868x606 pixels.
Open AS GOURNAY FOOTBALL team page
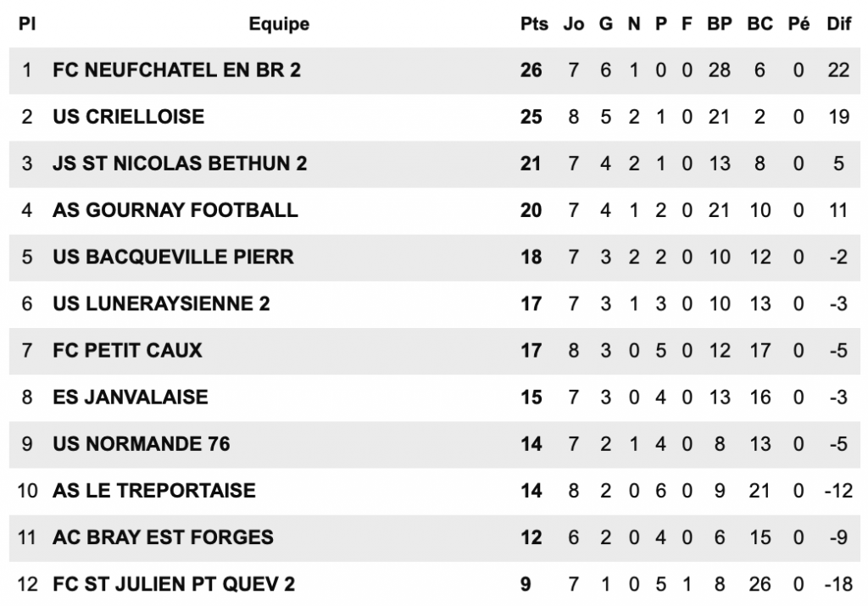coord(175,210)
